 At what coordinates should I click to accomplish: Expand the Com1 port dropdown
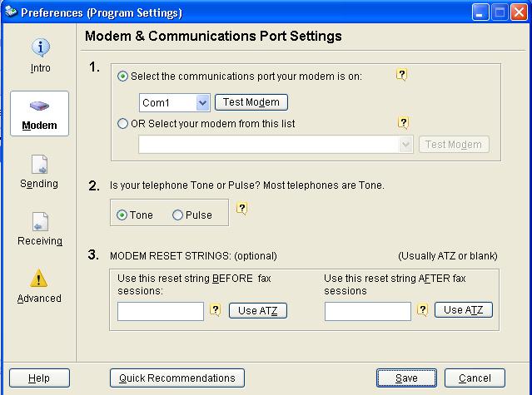point(202,102)
